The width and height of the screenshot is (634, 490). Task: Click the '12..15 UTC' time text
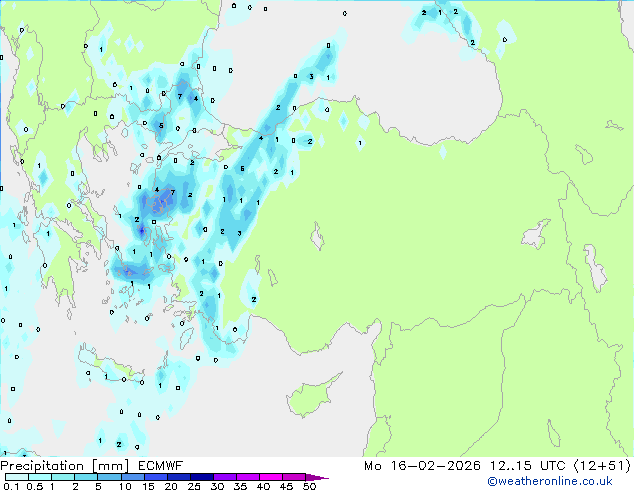coord(528,466)
